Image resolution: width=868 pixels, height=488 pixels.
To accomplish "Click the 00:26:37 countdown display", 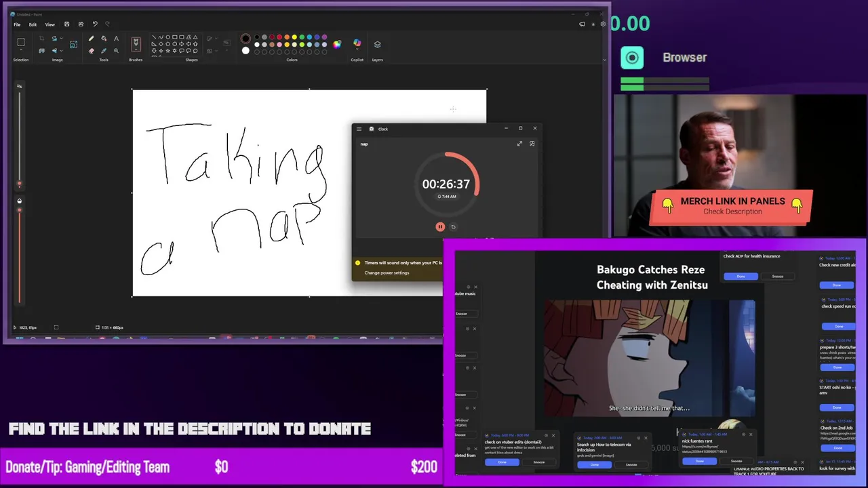I will 446,184.
